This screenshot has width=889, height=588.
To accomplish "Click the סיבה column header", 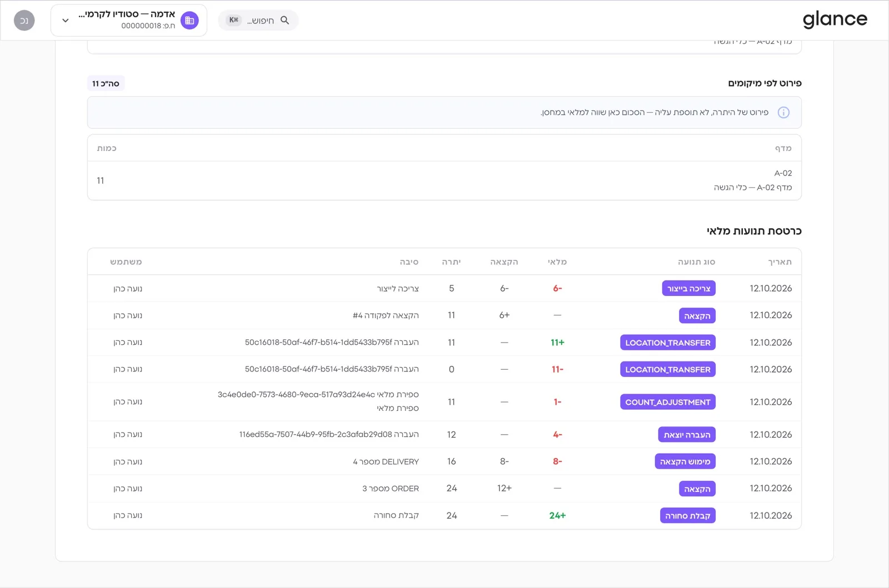I will [409, 262].
